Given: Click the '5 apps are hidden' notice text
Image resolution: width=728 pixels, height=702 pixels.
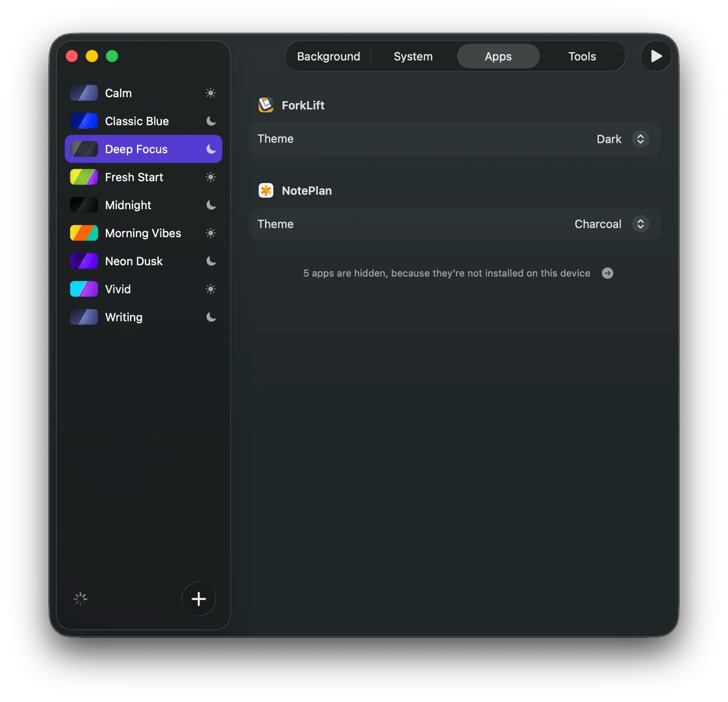Looking at the screenshot, I should 446,273.
